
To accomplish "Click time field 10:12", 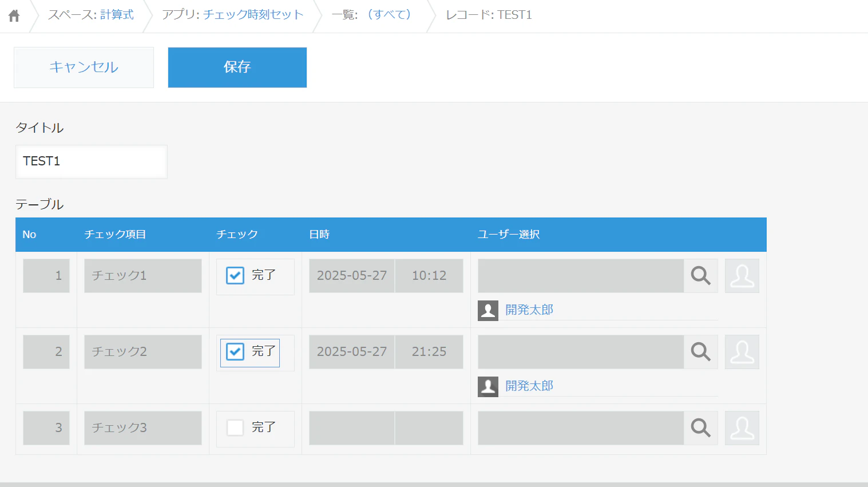I will 429,276.
